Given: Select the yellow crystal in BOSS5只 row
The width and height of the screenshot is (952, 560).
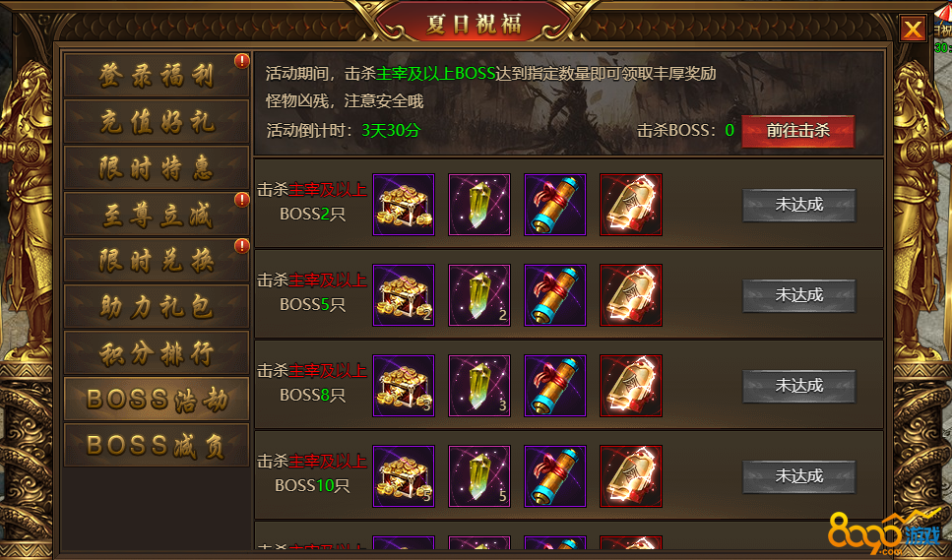Looking at the screenshot, I should pyautogui.click(x=479, y=295).
